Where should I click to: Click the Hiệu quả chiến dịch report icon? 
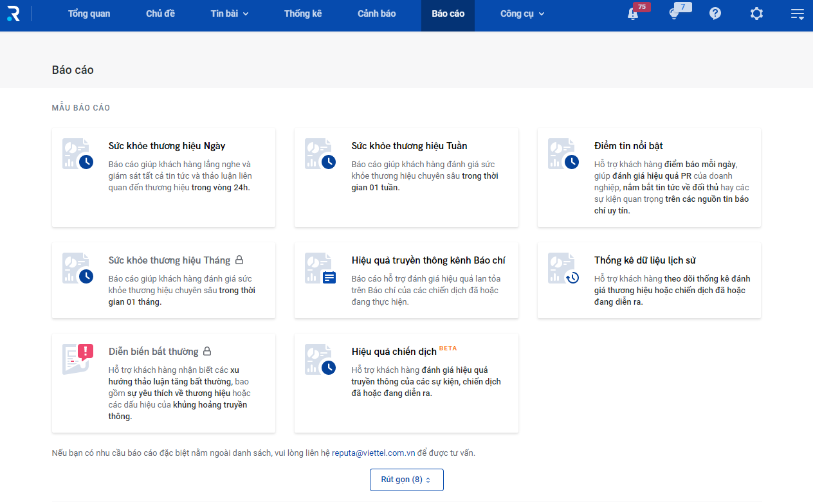320,360
